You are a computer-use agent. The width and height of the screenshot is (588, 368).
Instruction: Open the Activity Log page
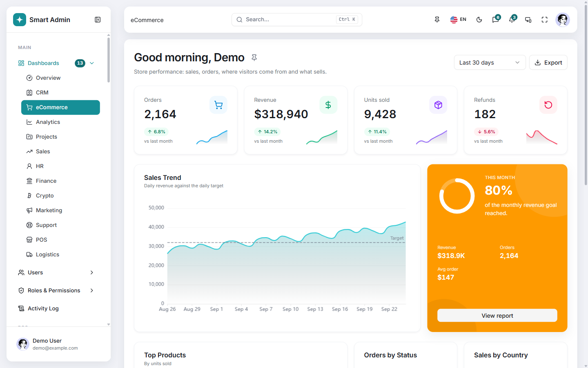[x=56, y=308]
